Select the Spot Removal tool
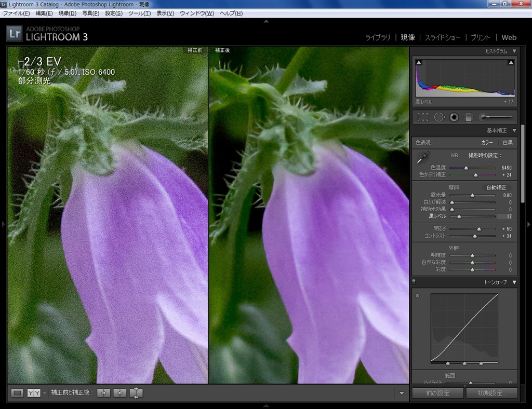 [439, 117]
